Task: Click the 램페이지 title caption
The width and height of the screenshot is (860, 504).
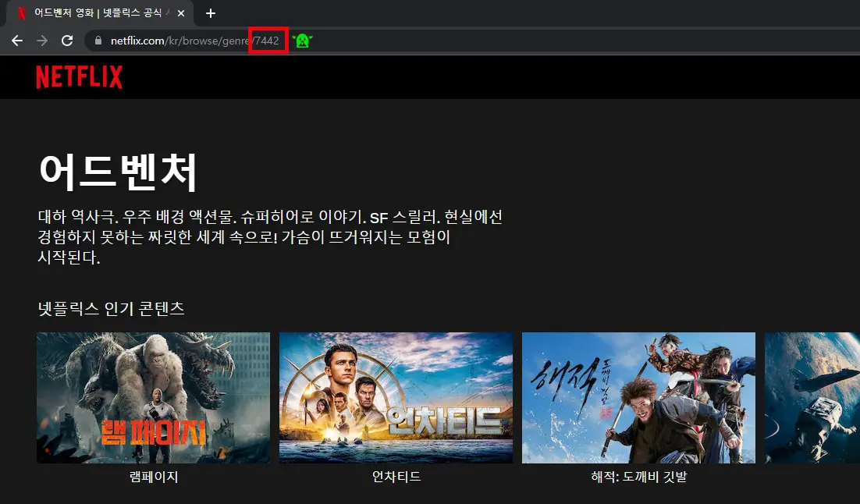Action: tap(154, 477)
